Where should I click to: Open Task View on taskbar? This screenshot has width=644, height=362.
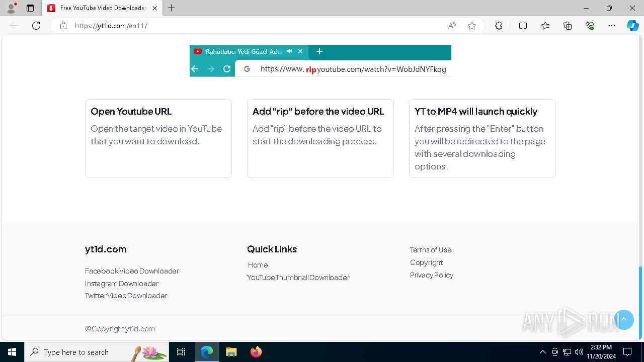pyautogui.click(x=181, y=352)
